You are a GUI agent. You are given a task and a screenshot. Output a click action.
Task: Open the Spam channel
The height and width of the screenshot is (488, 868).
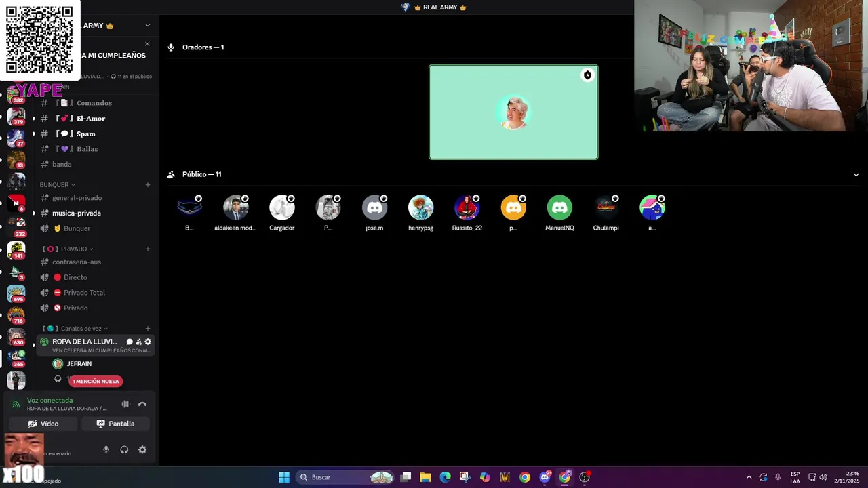[x=96, y=134]
